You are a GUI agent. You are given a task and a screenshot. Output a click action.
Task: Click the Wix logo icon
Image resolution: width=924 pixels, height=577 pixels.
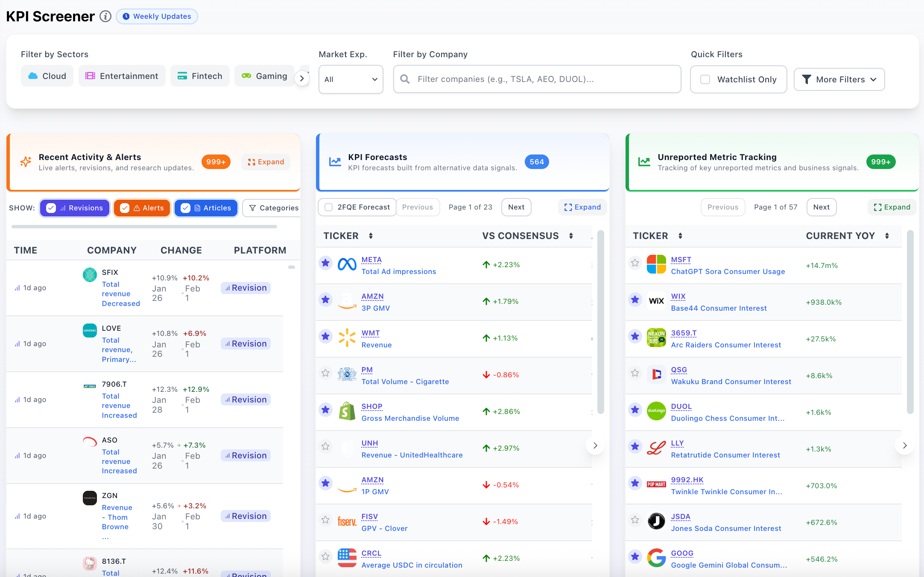tap(656, 301)
